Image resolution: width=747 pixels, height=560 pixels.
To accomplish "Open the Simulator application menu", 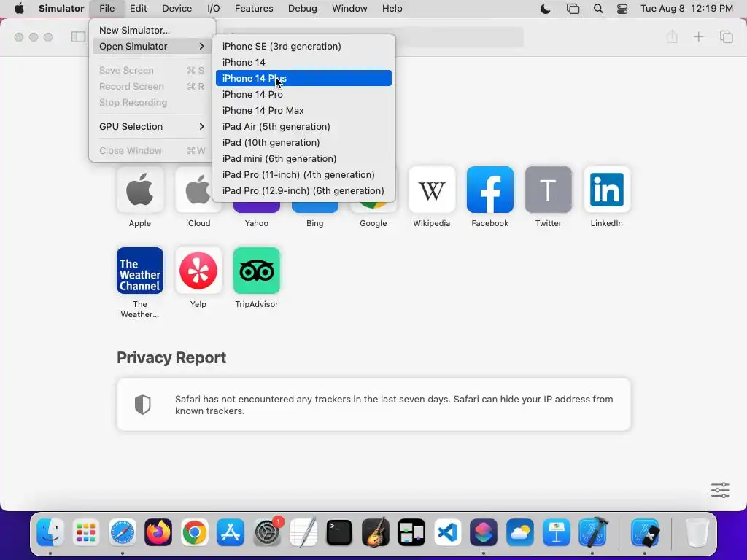I will pyautogui.click(x=61, y=9).
